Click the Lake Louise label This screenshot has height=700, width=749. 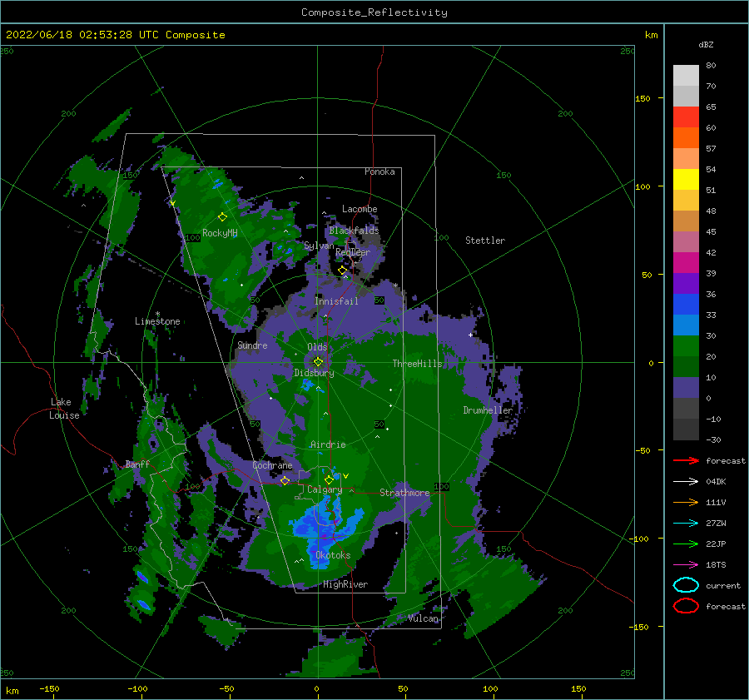[x=64, y=409]
